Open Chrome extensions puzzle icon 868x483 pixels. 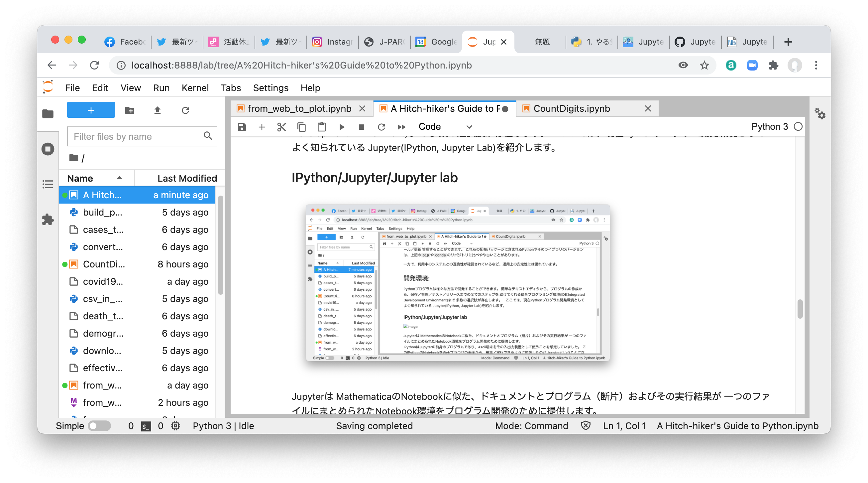[x=774, y=65]
